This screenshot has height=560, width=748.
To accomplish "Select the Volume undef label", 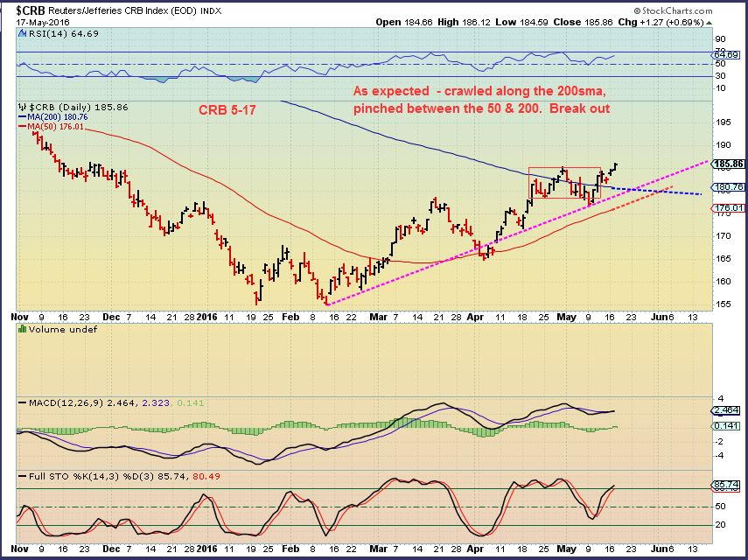I will coord(63,329).
